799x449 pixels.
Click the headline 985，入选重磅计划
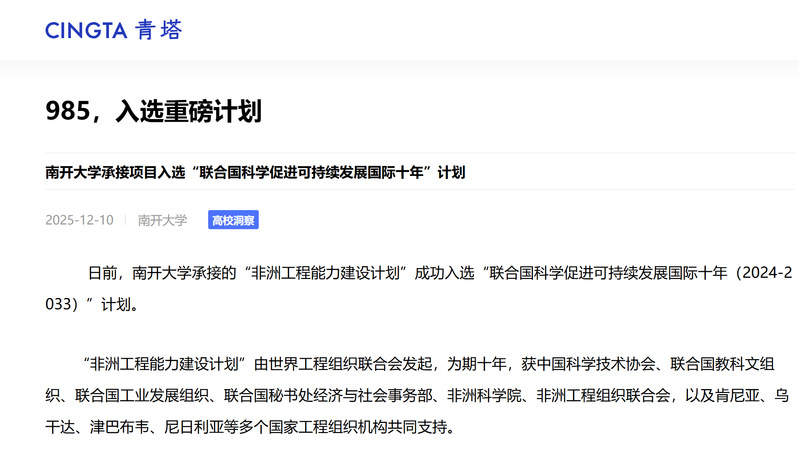(x=153, y=111)
